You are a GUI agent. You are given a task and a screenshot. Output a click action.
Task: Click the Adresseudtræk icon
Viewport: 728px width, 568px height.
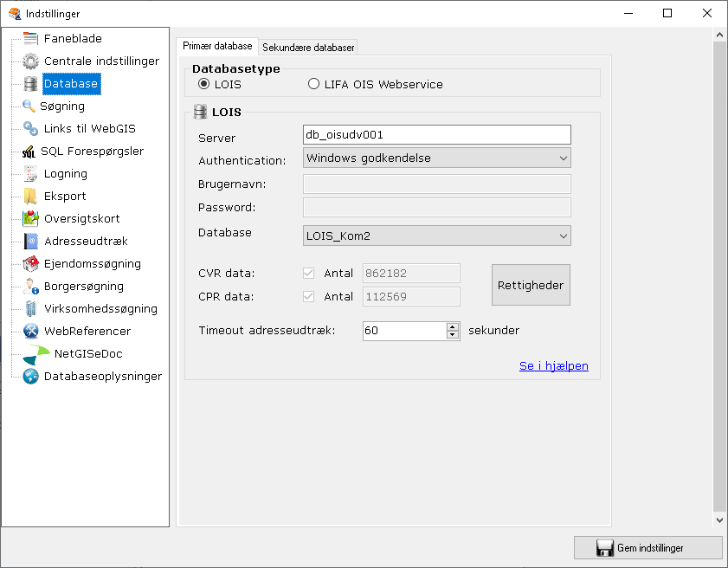pos(29,241)
